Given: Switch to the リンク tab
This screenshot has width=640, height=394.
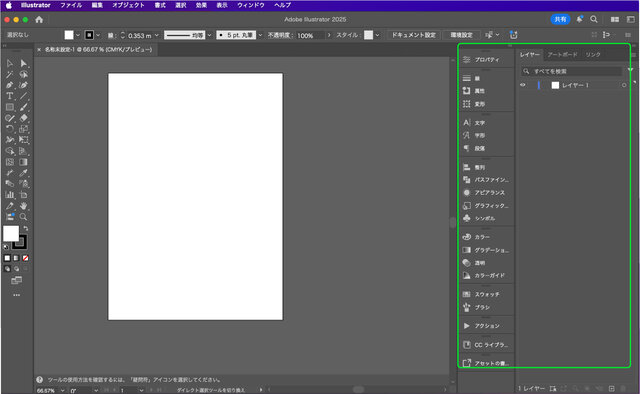Looking at the screenshot, I should [593, 54].
